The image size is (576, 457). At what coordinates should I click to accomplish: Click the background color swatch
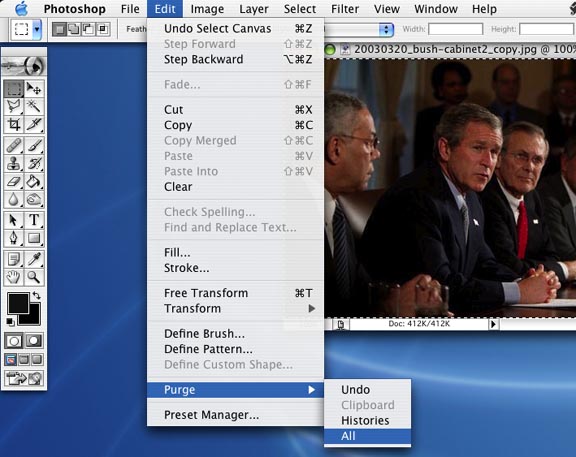click(34, 319)
